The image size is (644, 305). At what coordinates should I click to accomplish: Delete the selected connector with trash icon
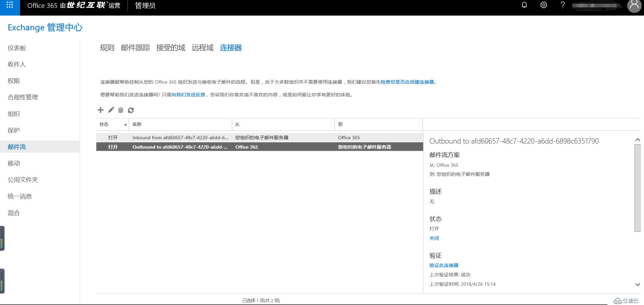(121, 110)
